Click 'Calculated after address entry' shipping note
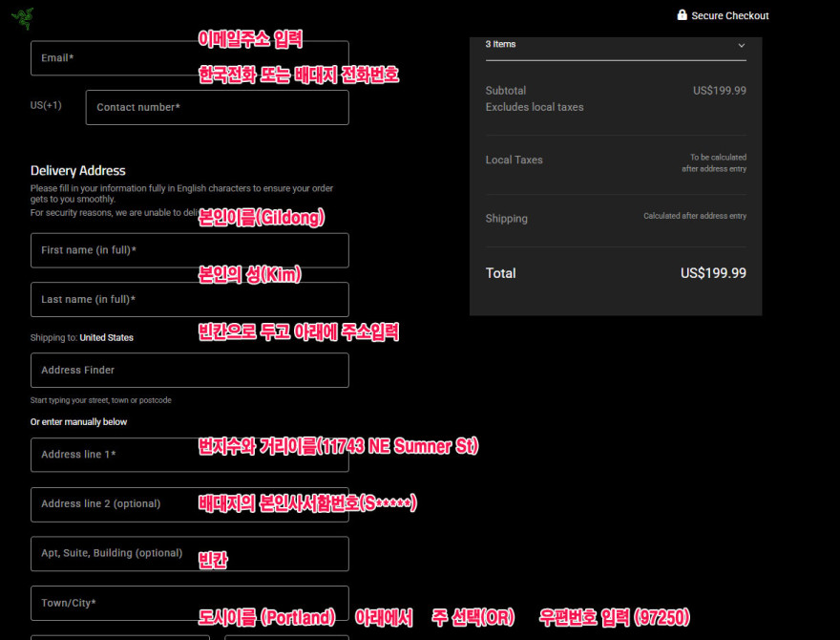Screen dimensions: 840x640 pyautogui.click(x=694, y=216)
